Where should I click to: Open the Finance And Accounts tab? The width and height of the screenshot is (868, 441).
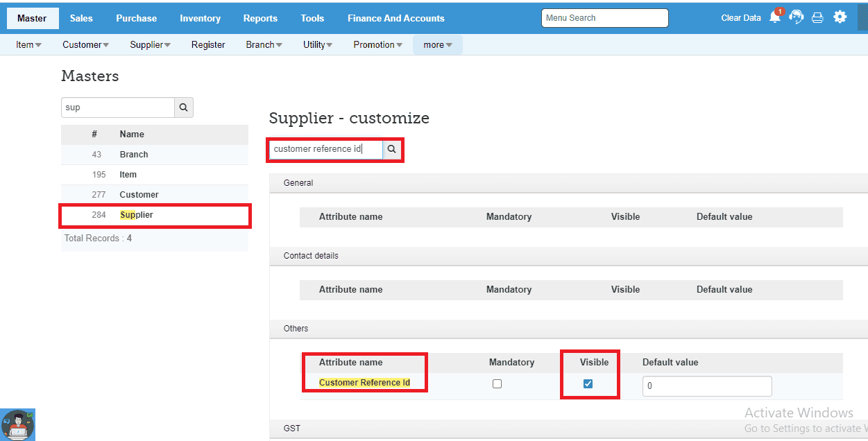click(395, 18)
